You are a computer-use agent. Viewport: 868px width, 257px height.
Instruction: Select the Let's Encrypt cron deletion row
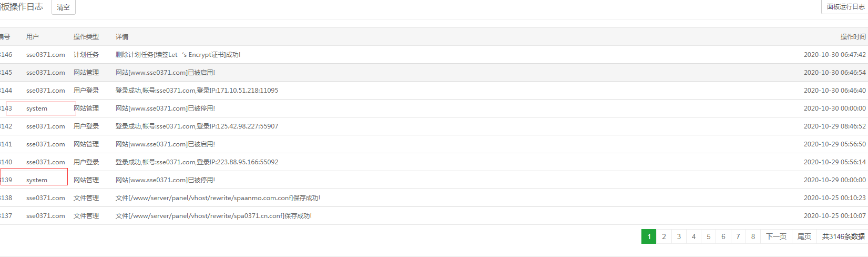point(434,55)
